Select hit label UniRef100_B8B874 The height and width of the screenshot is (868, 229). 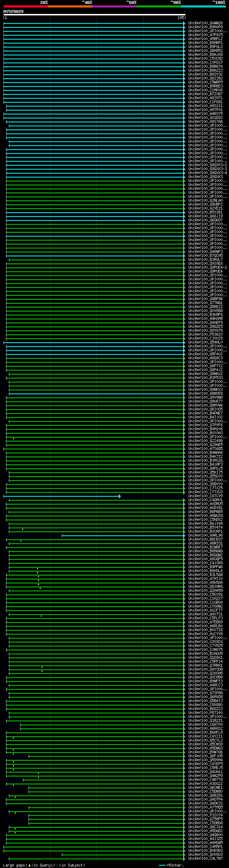coord(205,67)
